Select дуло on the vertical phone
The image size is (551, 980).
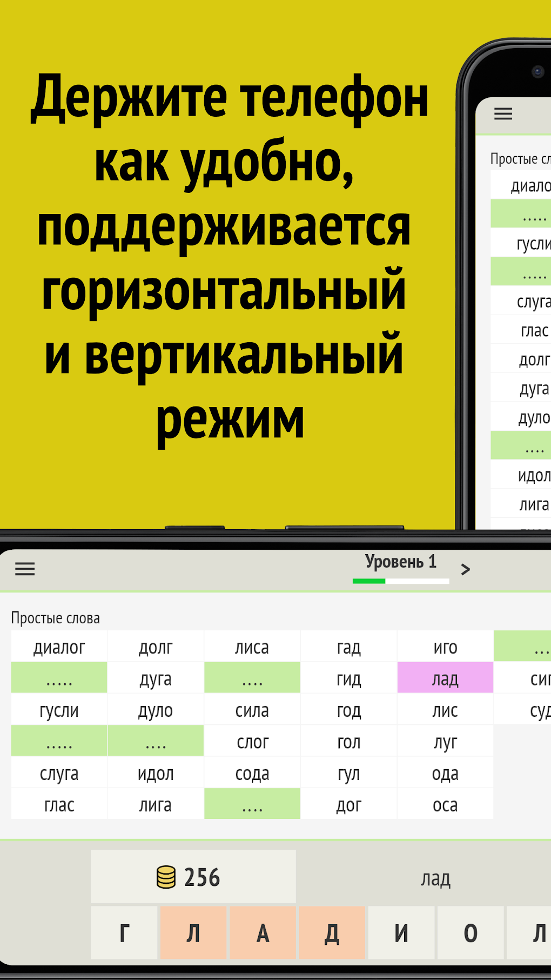[521, 417]
